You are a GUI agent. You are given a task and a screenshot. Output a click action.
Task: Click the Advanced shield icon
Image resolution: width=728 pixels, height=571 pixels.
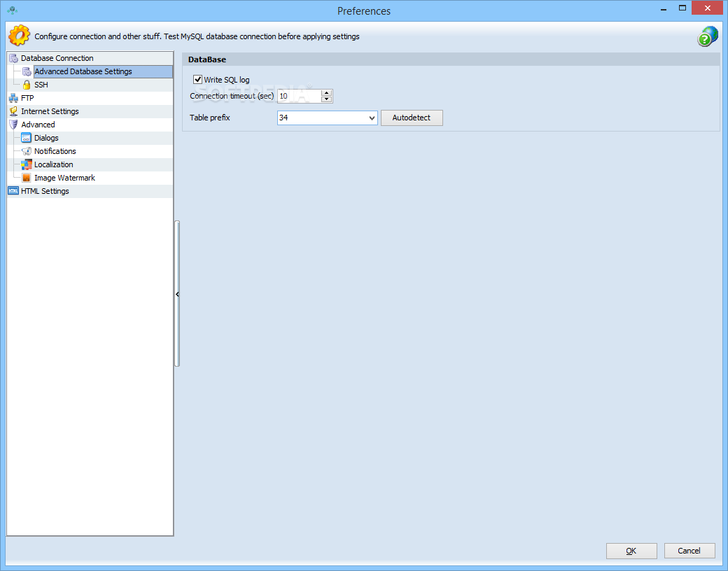click(x=13, y=125)
